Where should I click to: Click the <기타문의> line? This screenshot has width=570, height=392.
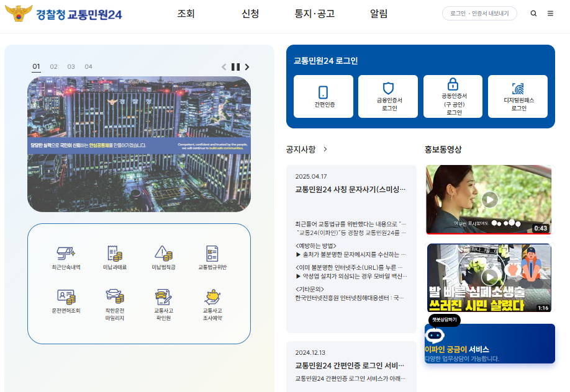pyautogui.click(x=309, y=289)
